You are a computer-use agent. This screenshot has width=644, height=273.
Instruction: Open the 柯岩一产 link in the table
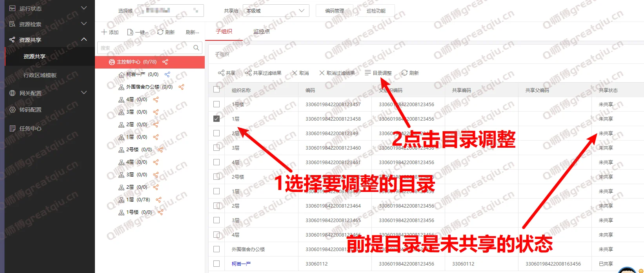coord(241,264)
